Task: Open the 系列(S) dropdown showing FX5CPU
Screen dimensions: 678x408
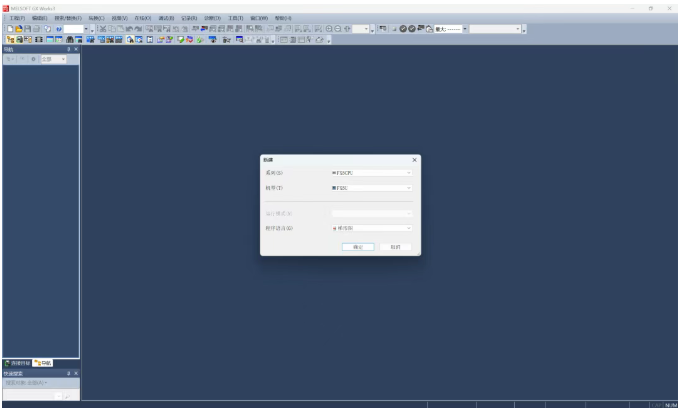Action: [370, 173]
